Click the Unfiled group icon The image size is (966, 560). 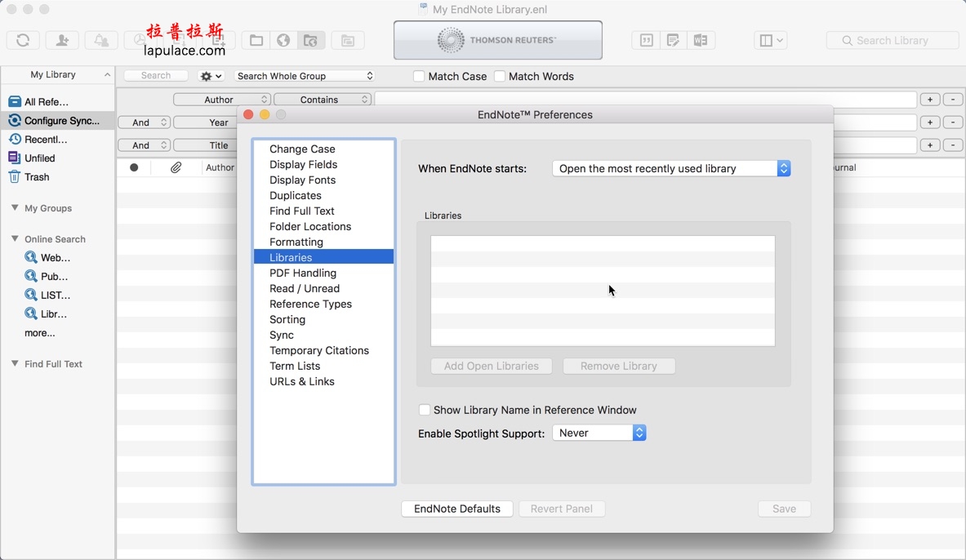pos(14,158)
